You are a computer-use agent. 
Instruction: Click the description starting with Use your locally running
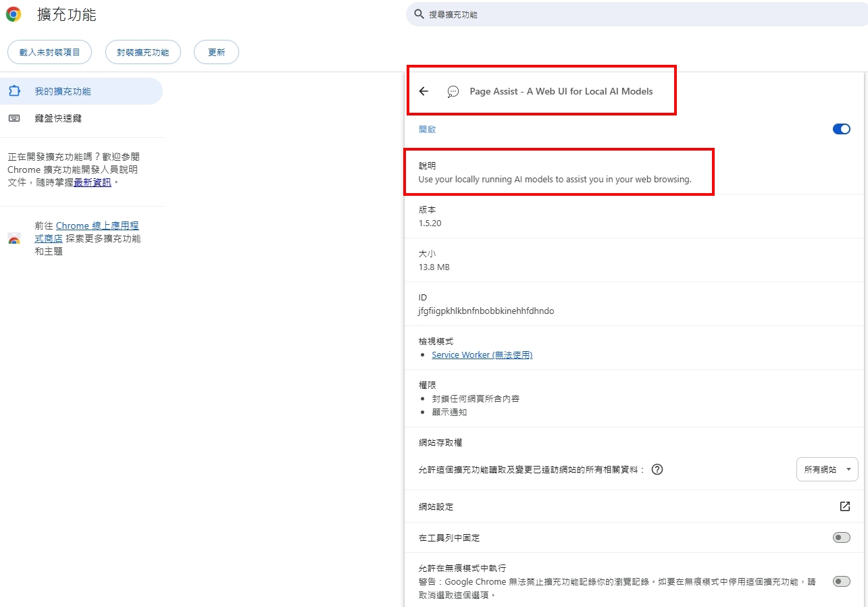[x=555, y=180]
